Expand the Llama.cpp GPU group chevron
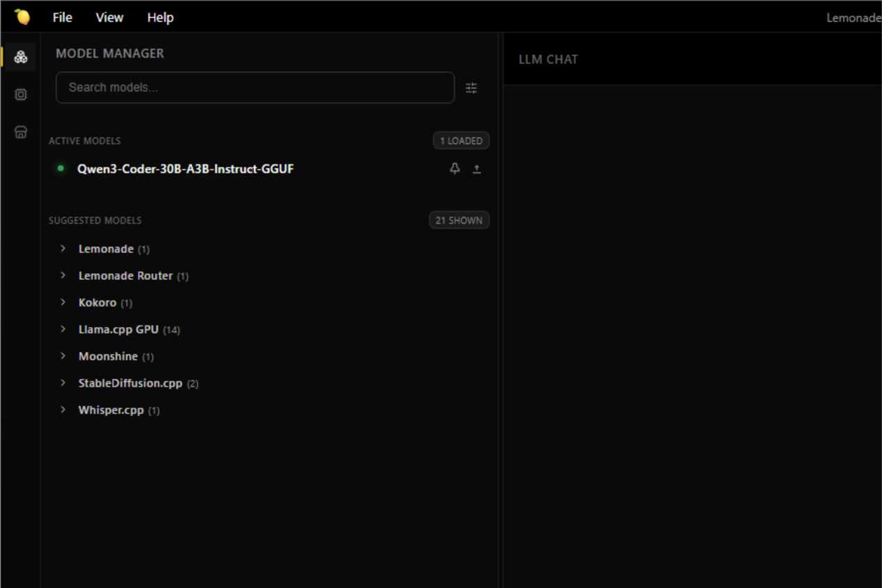Screen dimensions: 882x588 (63, 329)
